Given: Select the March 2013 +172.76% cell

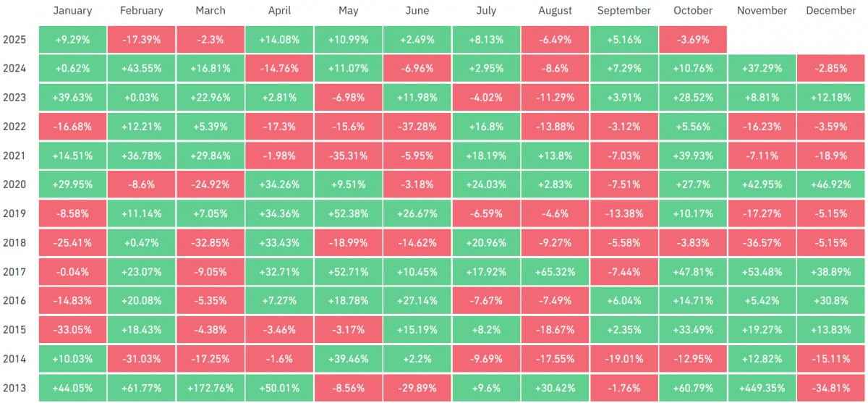Looking at the screenshot, I should pyautogui.click(x=209, y=387).
